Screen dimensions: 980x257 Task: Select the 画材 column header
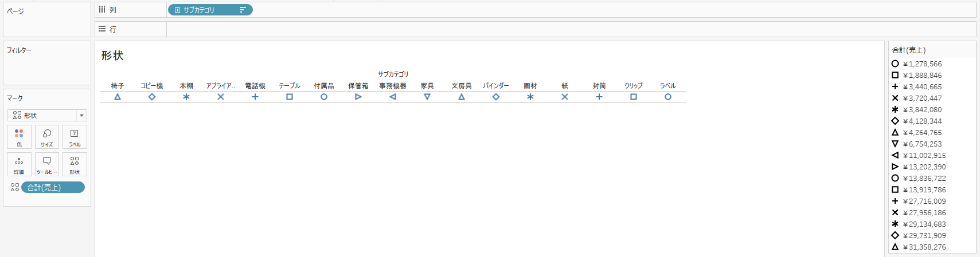click(x=530, y=85)
